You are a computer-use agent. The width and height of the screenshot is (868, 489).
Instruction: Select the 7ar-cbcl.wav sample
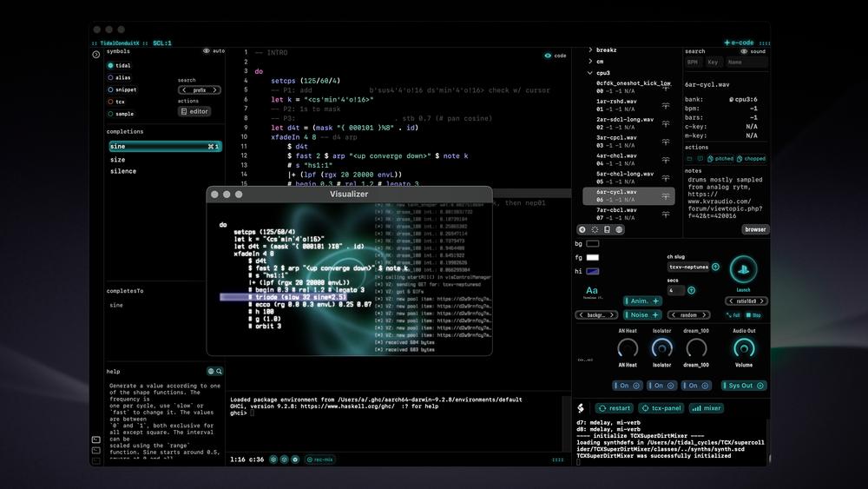(628, 214)
